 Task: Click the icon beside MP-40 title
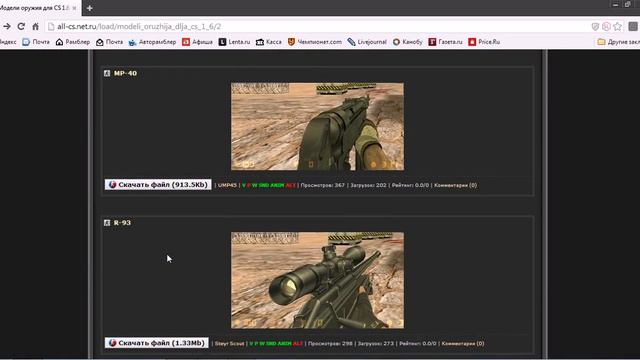pos(107,73)
